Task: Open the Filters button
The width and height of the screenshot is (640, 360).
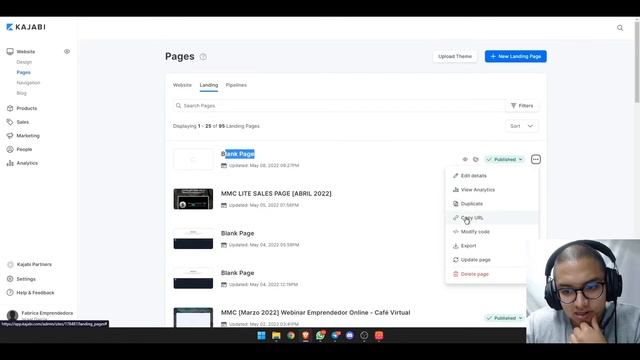Action: (x=522, y=106)
